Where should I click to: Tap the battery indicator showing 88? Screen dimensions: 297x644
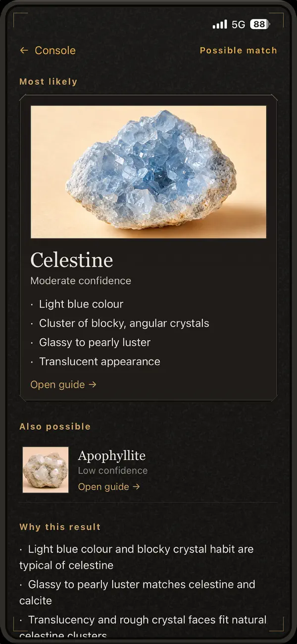[x=260, y=24]
